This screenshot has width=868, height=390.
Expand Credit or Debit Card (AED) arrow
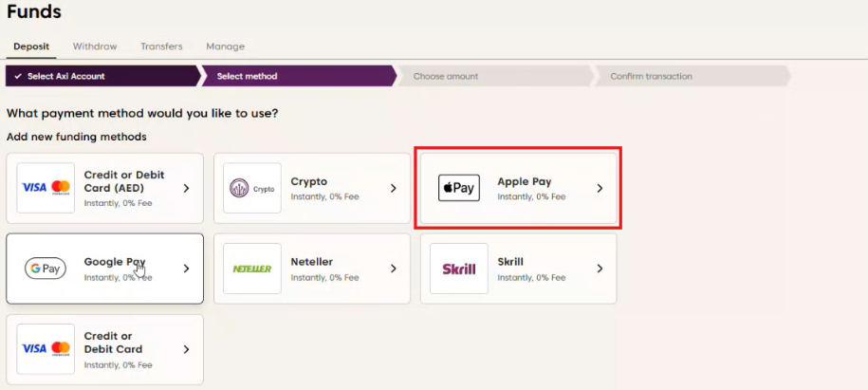pyautogui.click(x=186, y=188)
